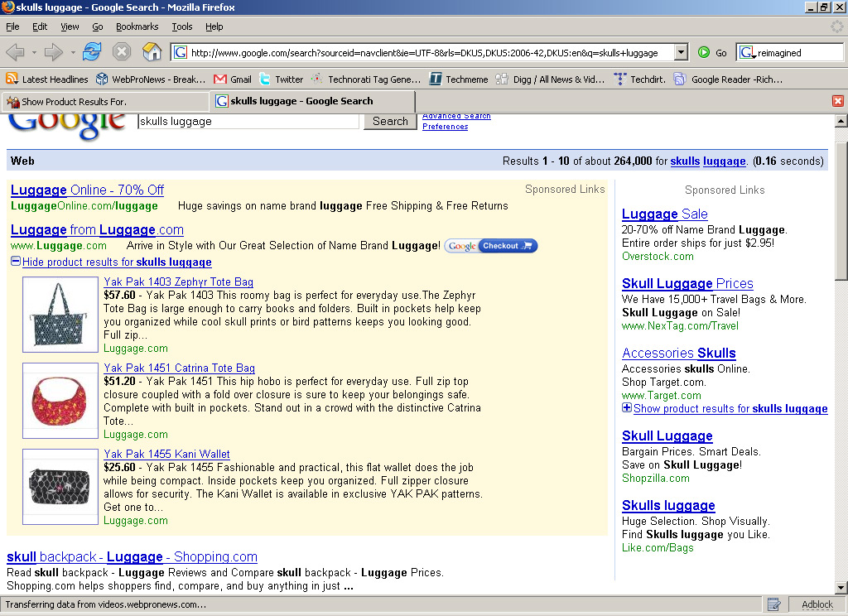Open the Bookmarks menu
The image size is (848, 616).
137,26
